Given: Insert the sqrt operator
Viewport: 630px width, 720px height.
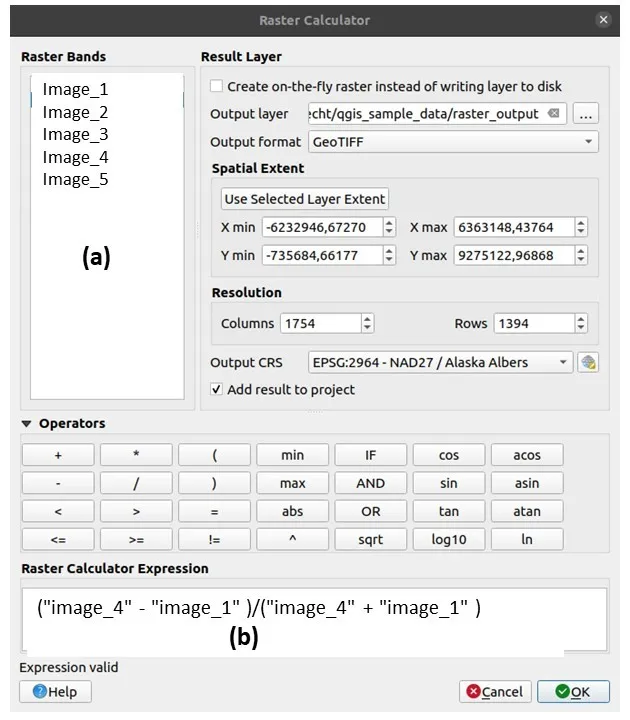Looking at the screenshot, I should (x=371, y=539).
